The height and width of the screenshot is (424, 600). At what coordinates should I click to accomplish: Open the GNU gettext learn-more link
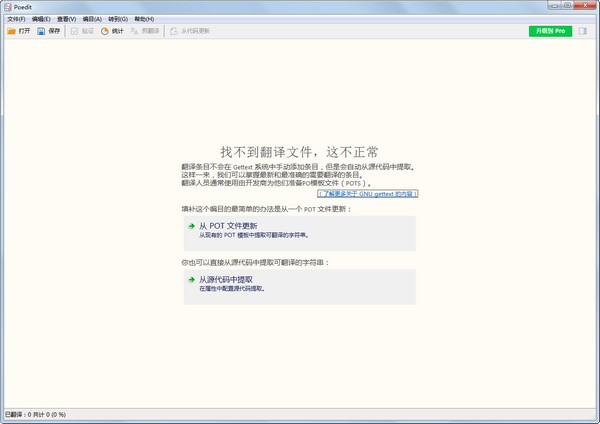pyautogui.click(x=367, y=194)
